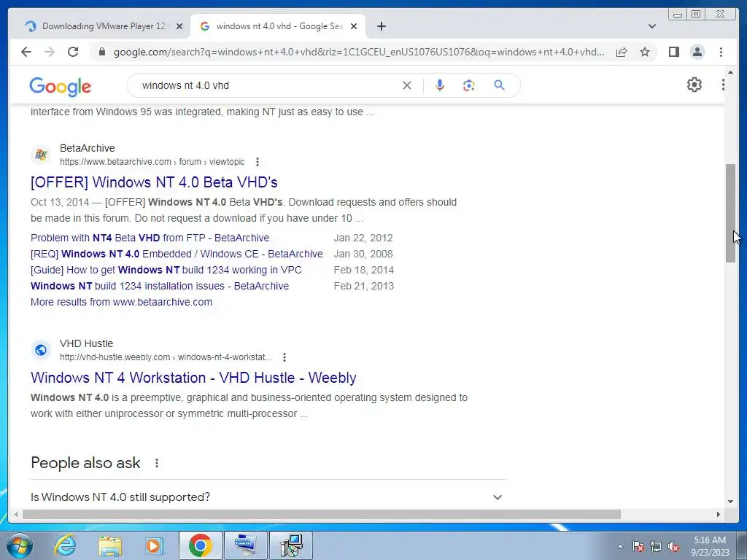Viewport: 747px width, 560px height.
Task: Go to Google homepage via logo
Action: [60, 87]
